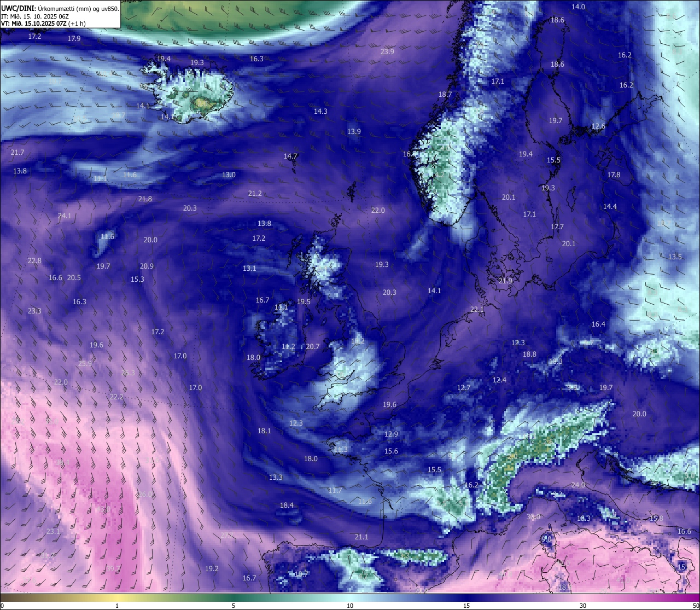
Task: Click the 13.3 value in the Bay of Biscay
Action: [x=276, y=477]
